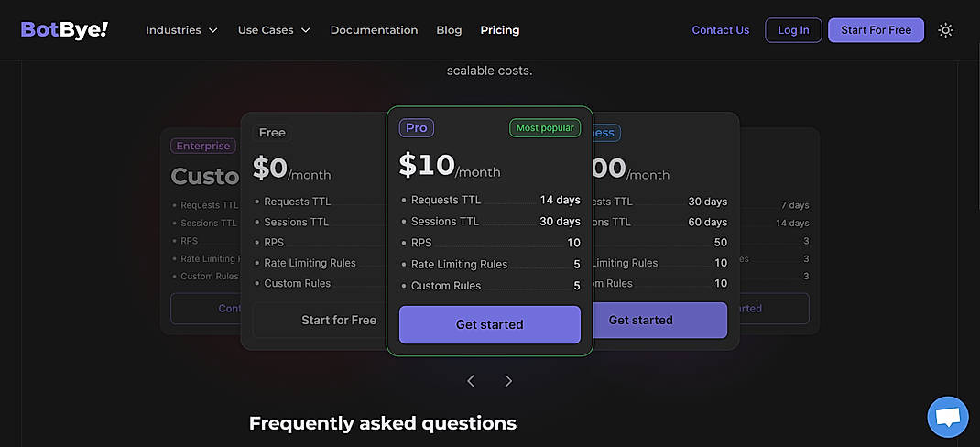Click the Enterprise plan badge
The height and width of the screenshot is (447, 980).
tap(203, 146)
